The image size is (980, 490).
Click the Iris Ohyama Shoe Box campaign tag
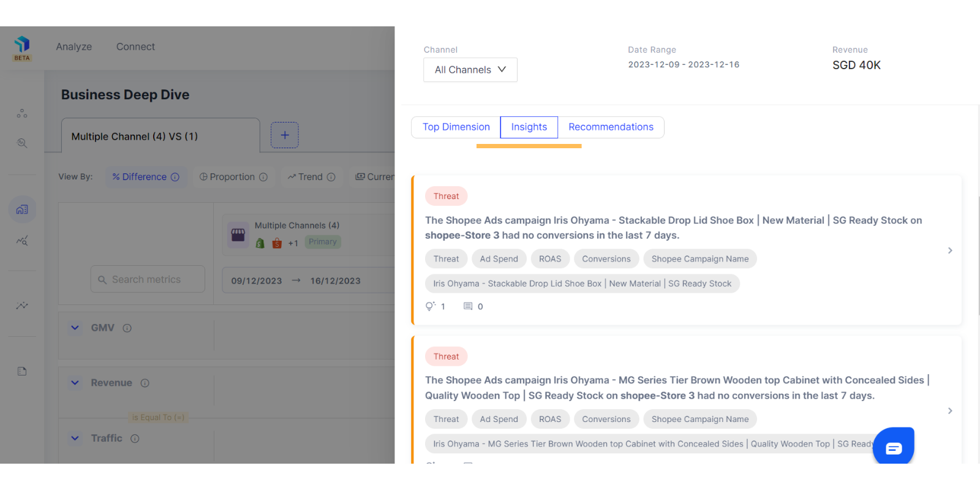pyautogui.click(x=582, y=284)
